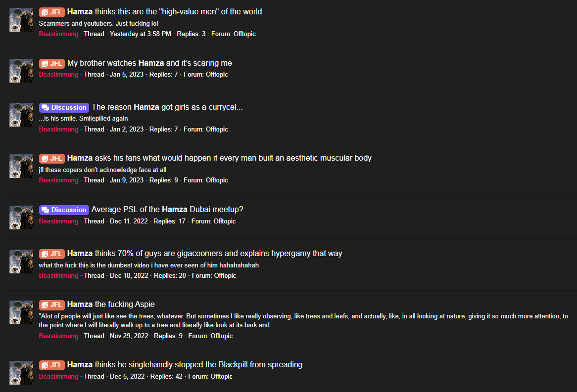Open thread 'Hamza the fucking Aspie'

[111, 305]
